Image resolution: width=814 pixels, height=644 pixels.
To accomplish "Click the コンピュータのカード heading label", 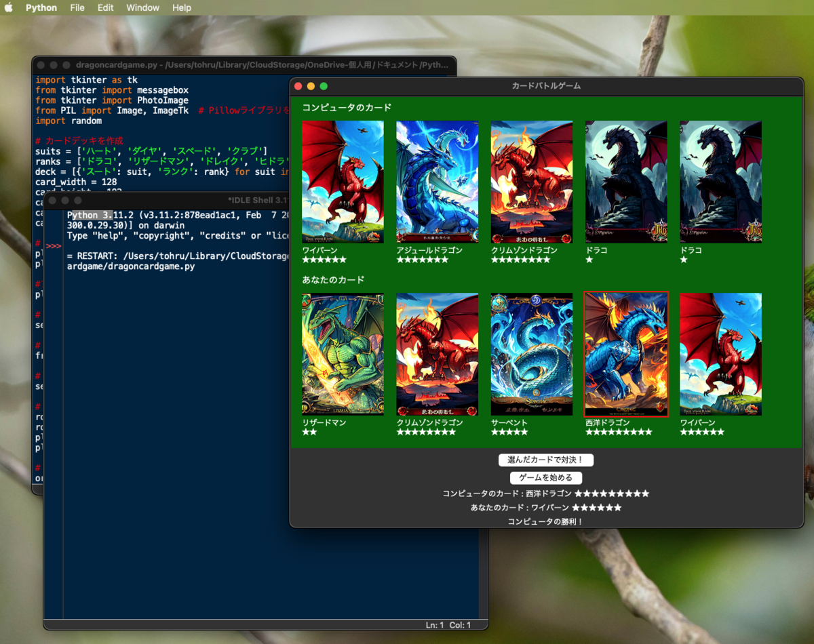I will click(x=347, y=108).
